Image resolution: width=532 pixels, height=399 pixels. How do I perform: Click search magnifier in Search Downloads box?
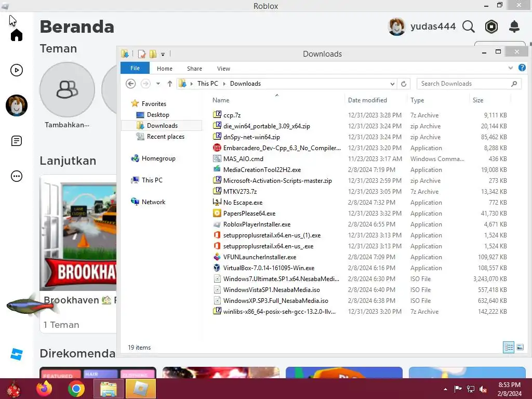tap(514, 84)
